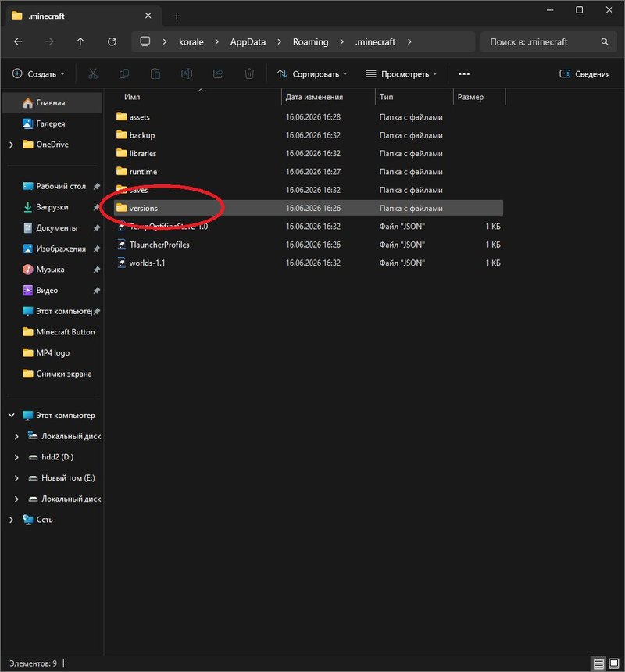Viewport: 625px width, 672px height.
Task: Sort by Тип column header
Action: [x=414, y=97]
